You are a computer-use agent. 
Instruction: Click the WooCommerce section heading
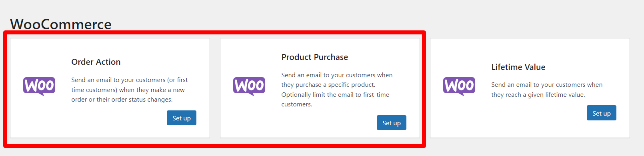[61, 24]
